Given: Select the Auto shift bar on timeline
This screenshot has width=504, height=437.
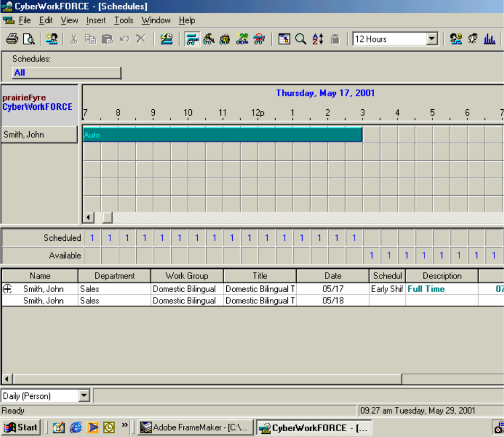Looking at the screenshot, I should click(223, 135).
